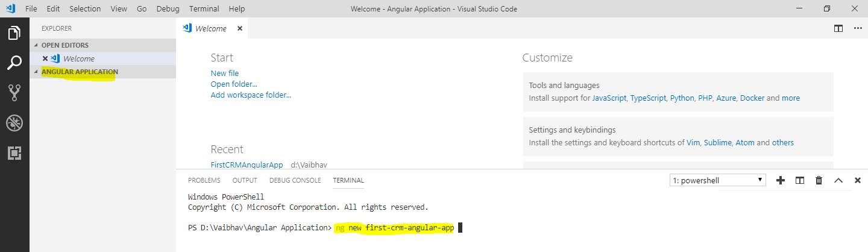
Task: Install Docker support link
Action: click(752, 98)
